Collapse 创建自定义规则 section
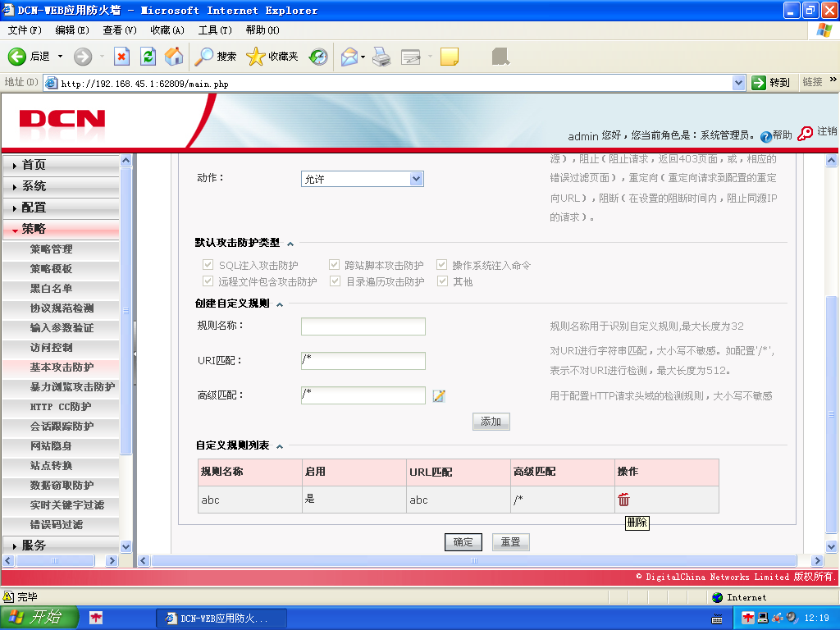The width and height of the screenshot is (840, 630). [x=280, y=304]
